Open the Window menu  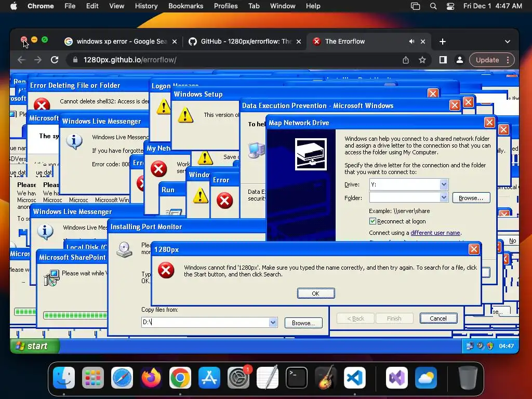[283, 6]
